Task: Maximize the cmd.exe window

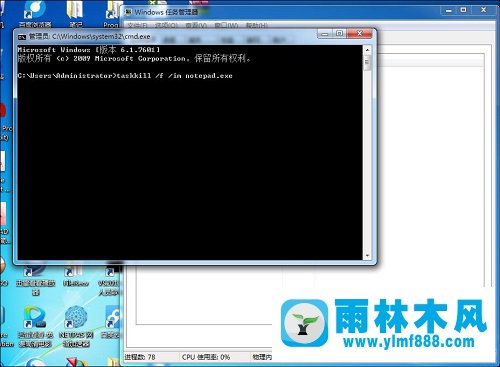Action: point(339,34)
